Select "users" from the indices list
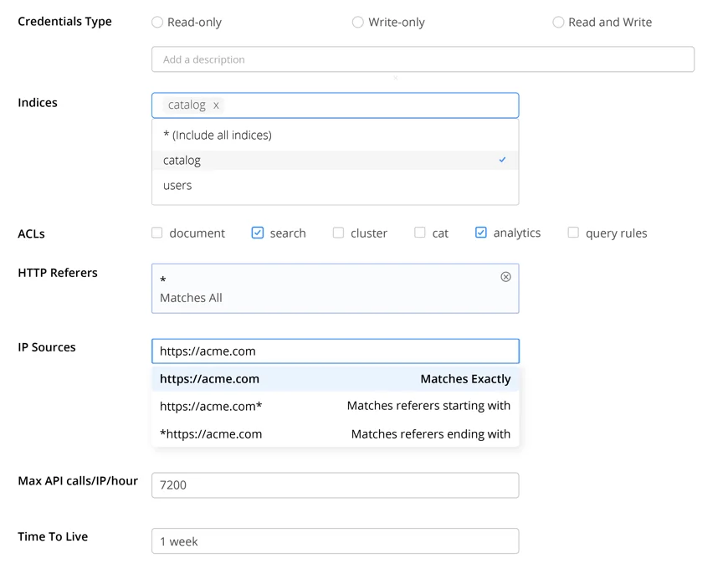Viewport: 728px width, 569px height. 177,185
